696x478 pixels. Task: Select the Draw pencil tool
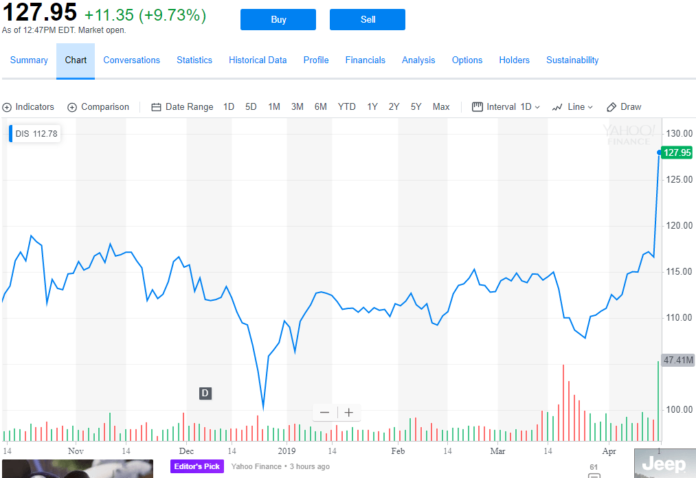(x=611, y=107)
